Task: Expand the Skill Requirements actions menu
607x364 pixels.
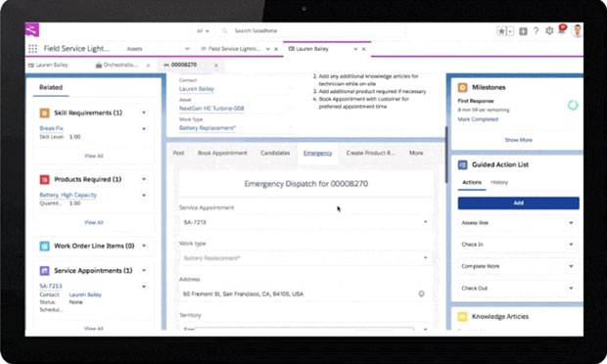Action: (x=144, y=113)
